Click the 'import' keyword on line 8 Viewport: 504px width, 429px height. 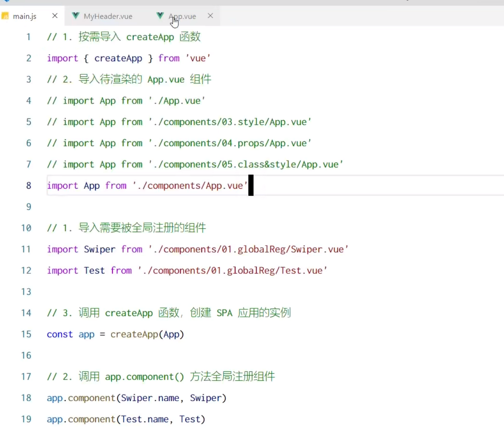tap(62, 185)
